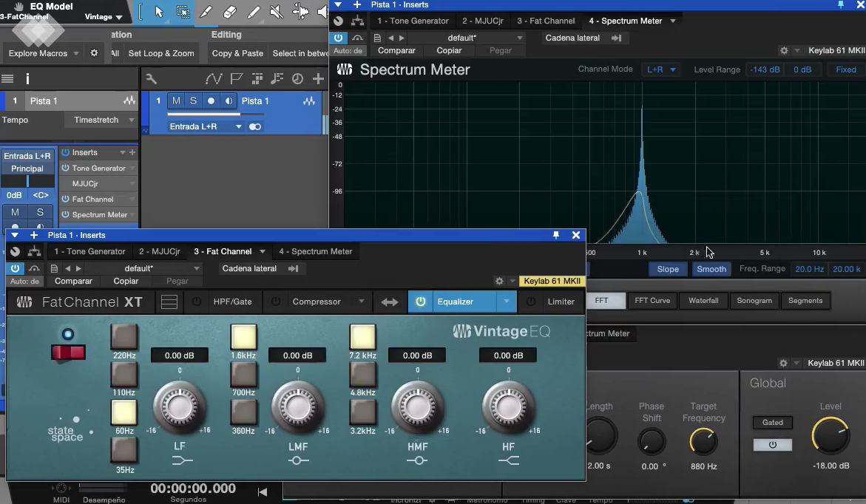Click the -143 dB Level Range field
The image size is (866, 504).
coord(765,69)
